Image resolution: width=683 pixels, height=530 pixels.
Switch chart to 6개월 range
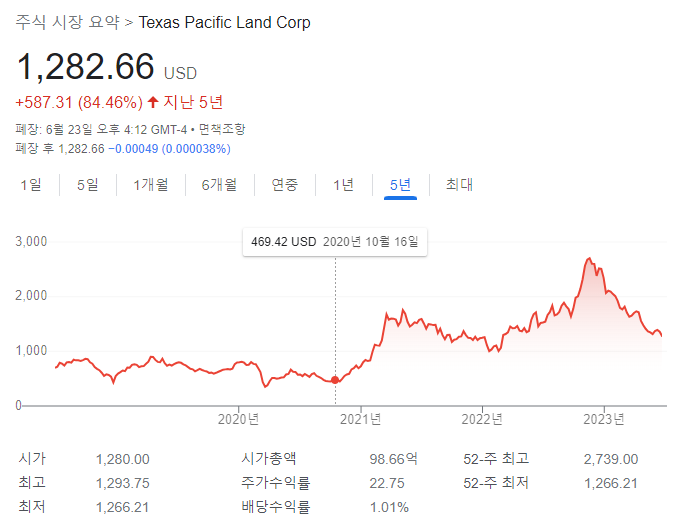tap(220, 185)
